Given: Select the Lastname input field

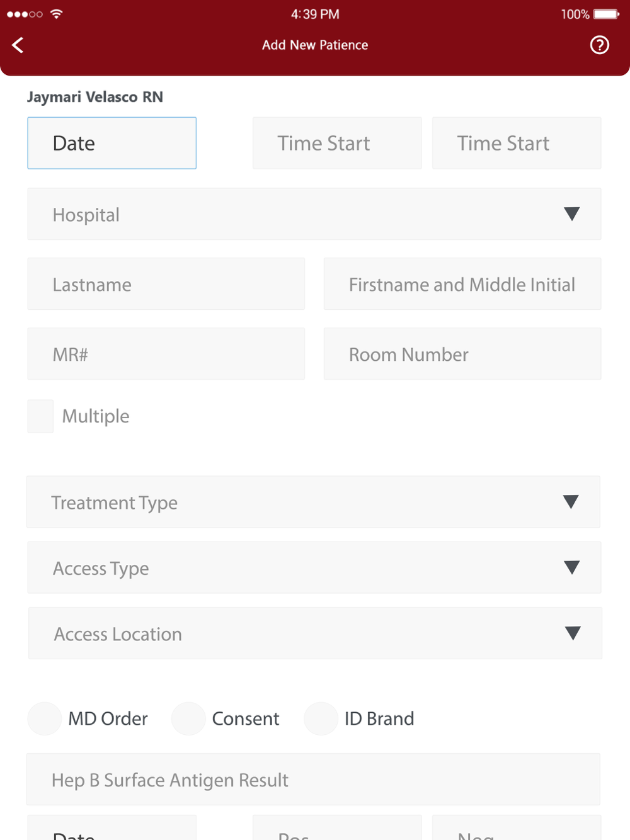Looking at the screenshot, I should pyautogui.click(x=166, y=284).
